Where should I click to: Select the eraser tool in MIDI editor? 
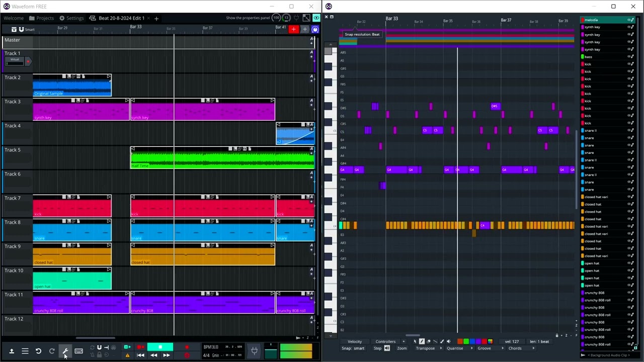pos(429,342)
